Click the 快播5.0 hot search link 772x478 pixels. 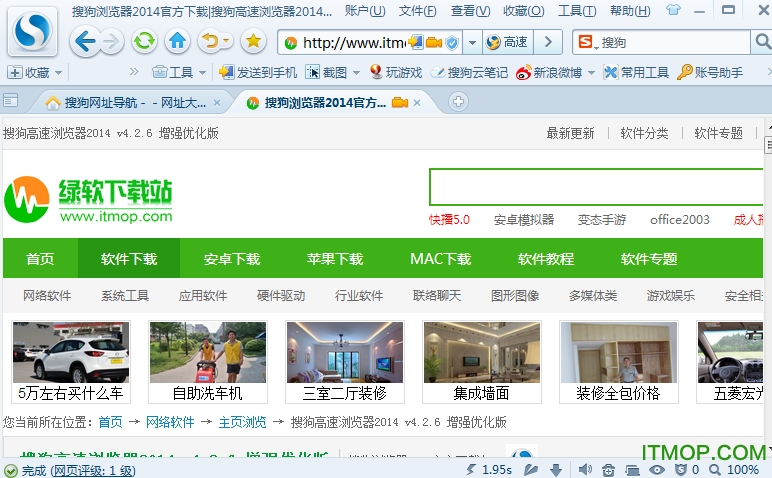pos(449,220)
